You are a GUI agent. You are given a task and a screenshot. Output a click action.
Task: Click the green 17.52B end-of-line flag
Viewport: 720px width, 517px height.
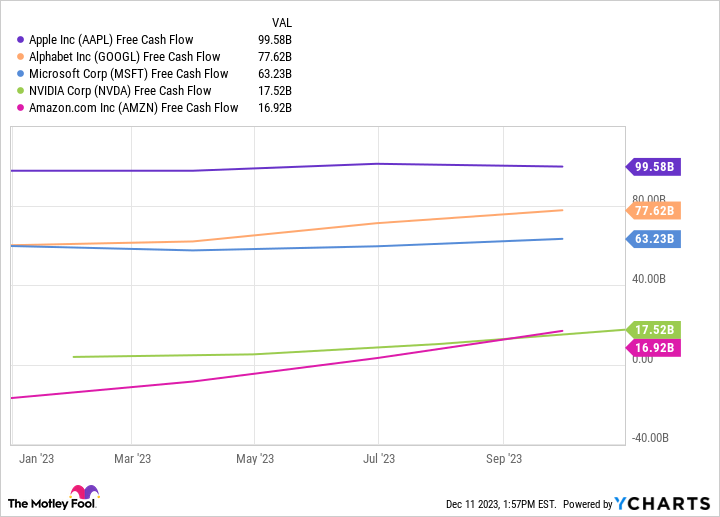[x=653, y=330]
